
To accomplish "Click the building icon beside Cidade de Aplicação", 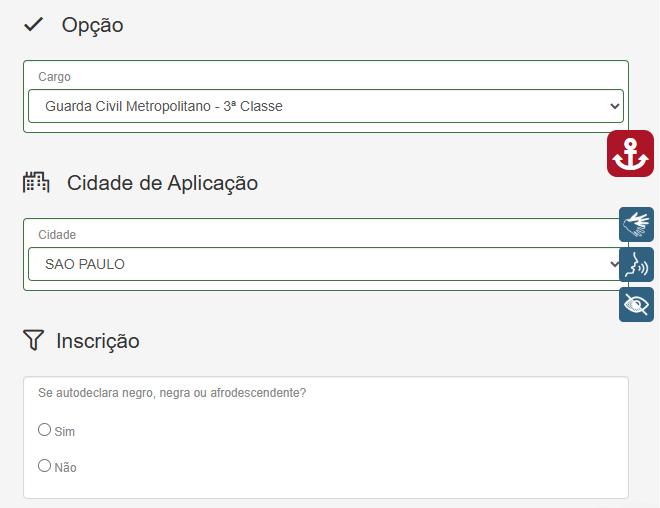I will pyautogui.click(x=36, y=182).
